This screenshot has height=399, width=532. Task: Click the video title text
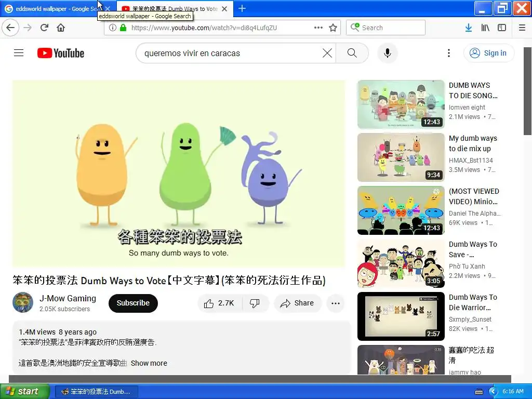169,280
